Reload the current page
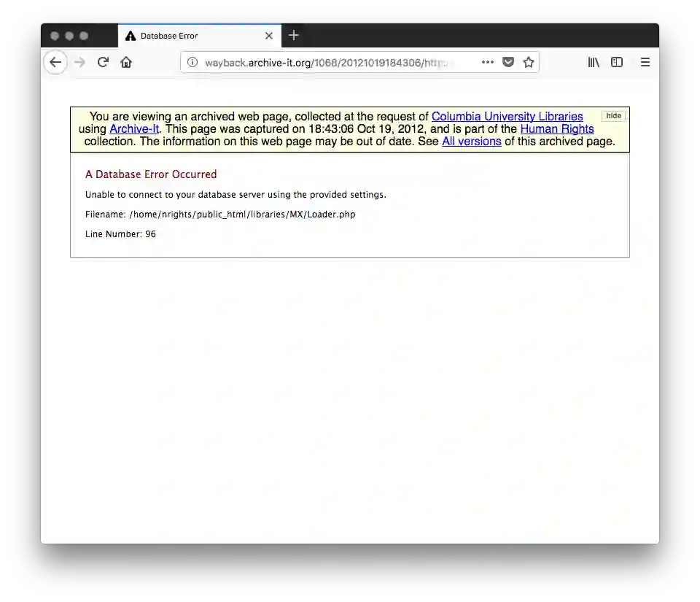The image size is (700, 602). pos(103,62)
